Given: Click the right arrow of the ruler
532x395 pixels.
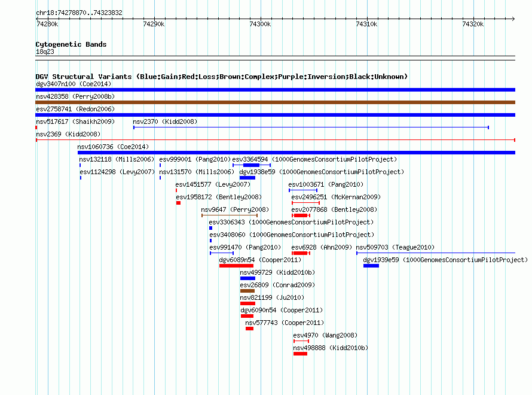Looking at the screenshot, I should click(x=513, y=19).
